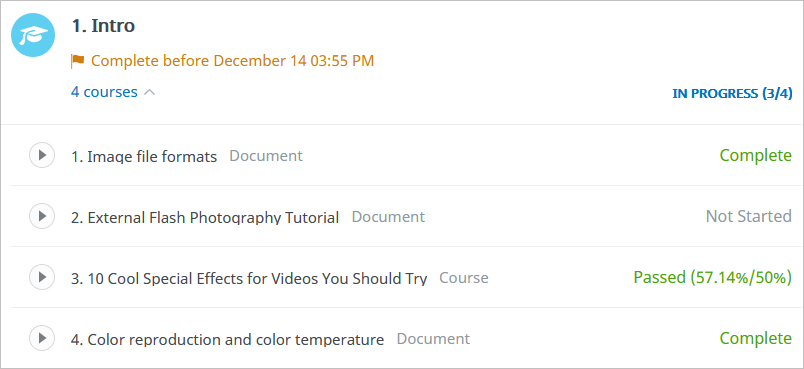Play the Image file formats document
This screenshot has height=369, width=804.
pos(42,155)
